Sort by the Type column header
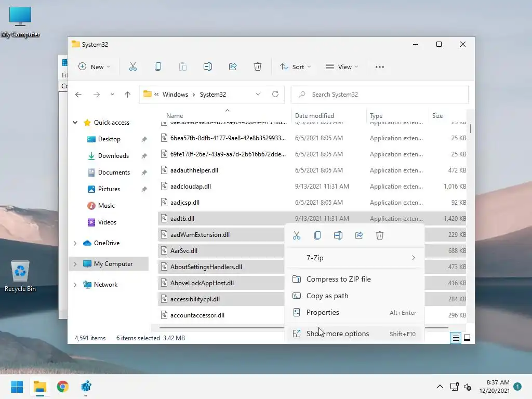Viewport: 532px width, 399px height. point(376,116)
